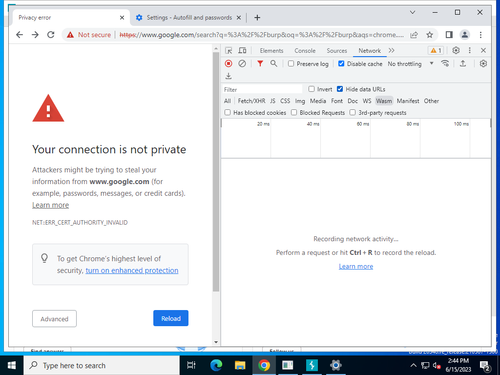Click NET::ERR_CERT_AUTHORITY_INVALID error code

point(80,222)
